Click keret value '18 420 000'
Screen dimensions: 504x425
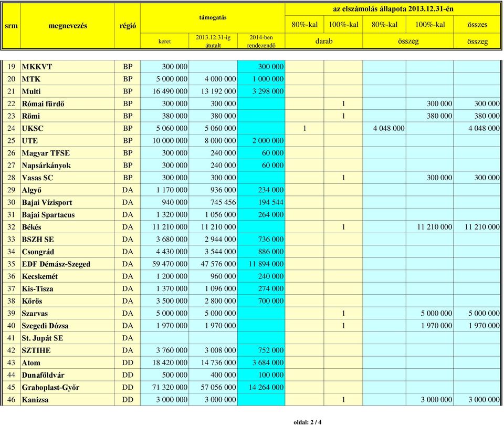[164, 362]
